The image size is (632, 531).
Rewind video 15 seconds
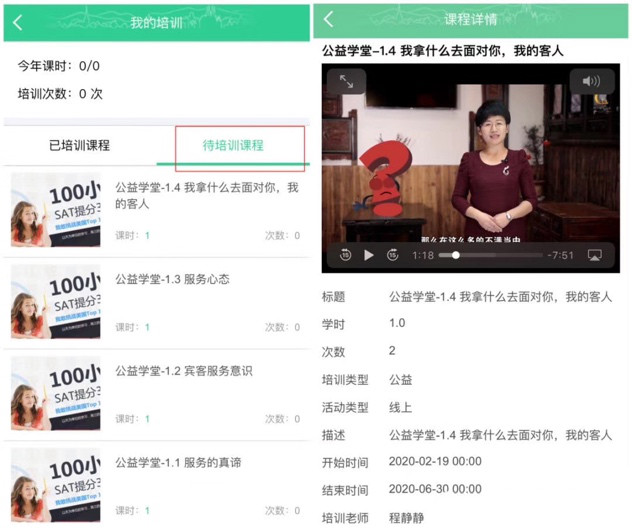[345, 255]
